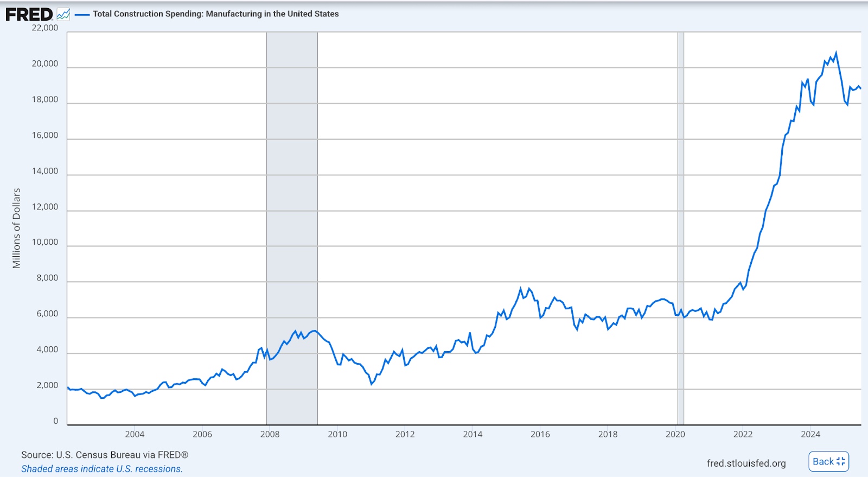Select the 2016 x-axis label
The image size is (868, 477).
pos(540,434)
